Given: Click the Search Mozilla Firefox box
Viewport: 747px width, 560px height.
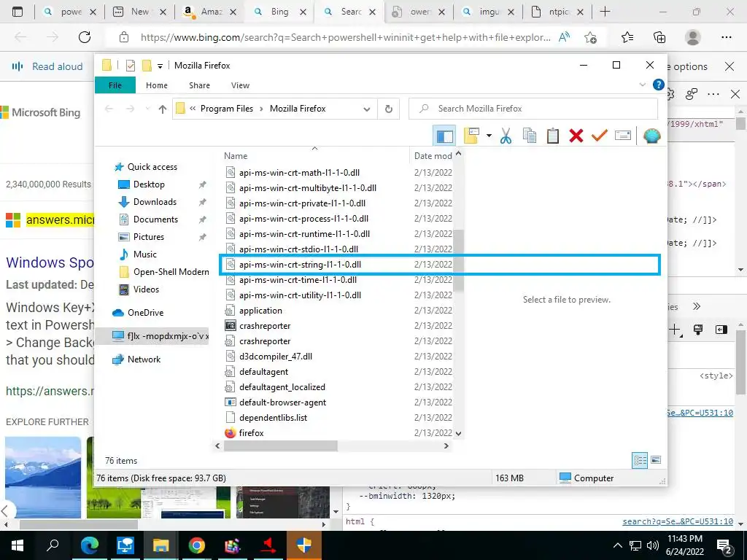Looking at the screenshot, I should click(533, 109).
